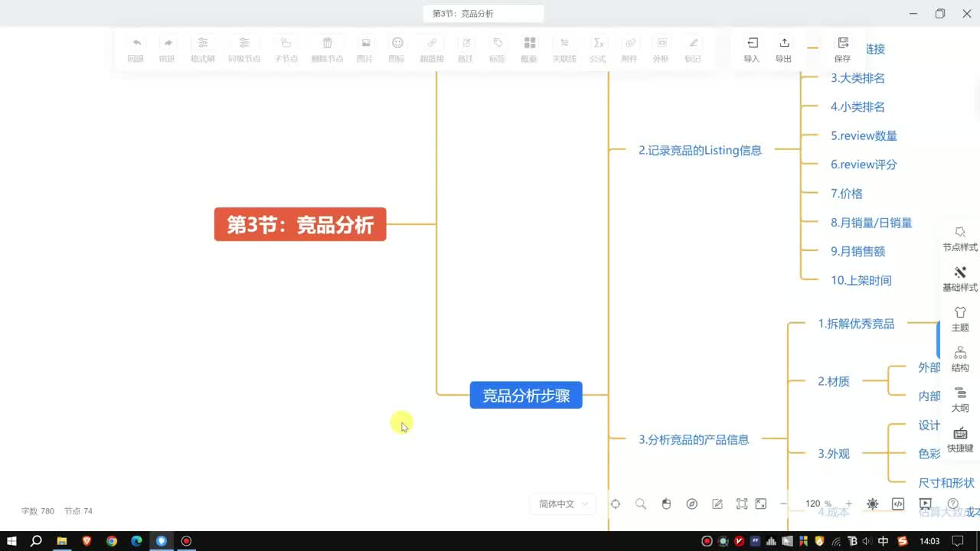Select the 4.小类排名 node
The width and height of the screenshot is (980, 551).
coord(857,107)
